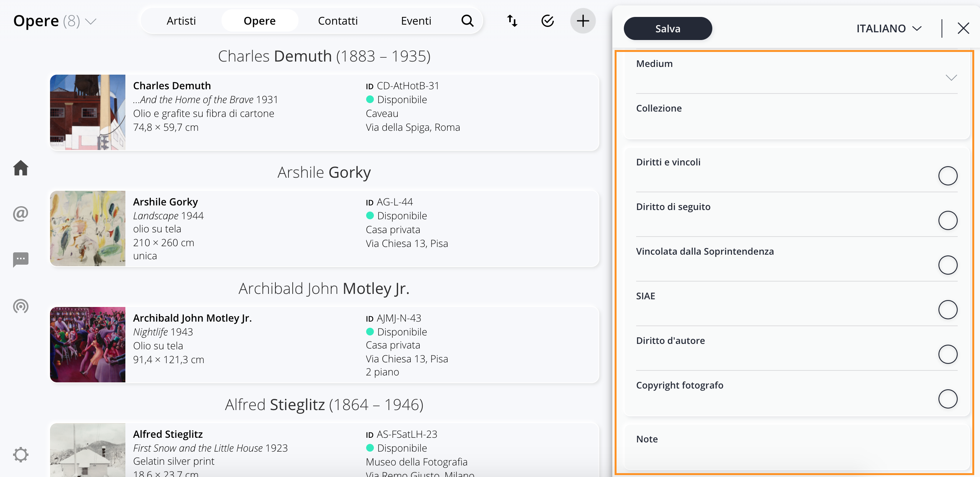This screenshot has height=477, width=980.
Task: Close the edit panel with X
Action: [x=963, y=28]
